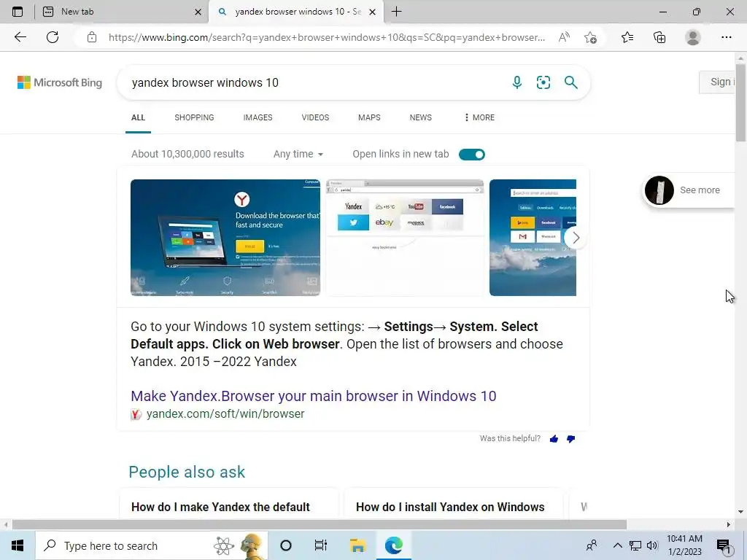Switch to MAPS results tab

[369, 117]
